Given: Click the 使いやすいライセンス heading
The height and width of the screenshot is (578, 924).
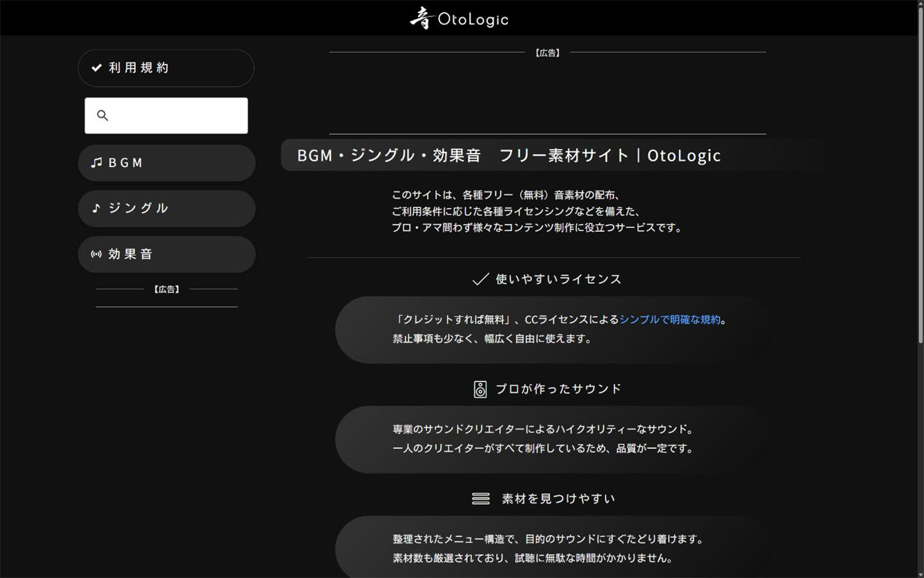Looking at the screenshot, I should [x=558, y=279].
